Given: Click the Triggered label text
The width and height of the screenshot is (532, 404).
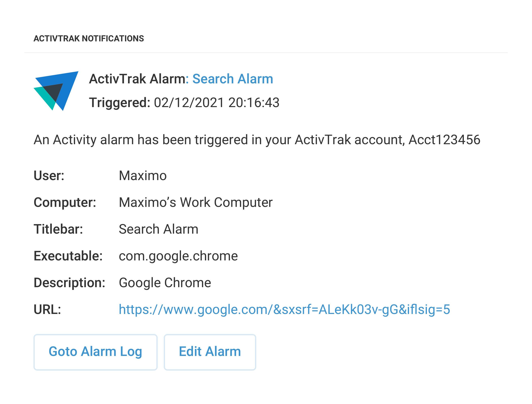Looking at the screenshot, I should tap(119, 103).
